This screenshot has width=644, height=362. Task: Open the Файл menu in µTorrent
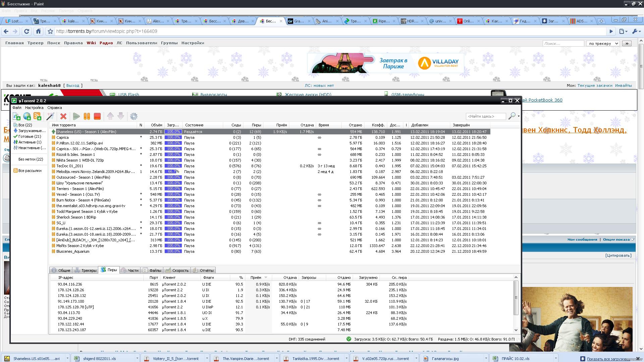click(x=17, y=108)
